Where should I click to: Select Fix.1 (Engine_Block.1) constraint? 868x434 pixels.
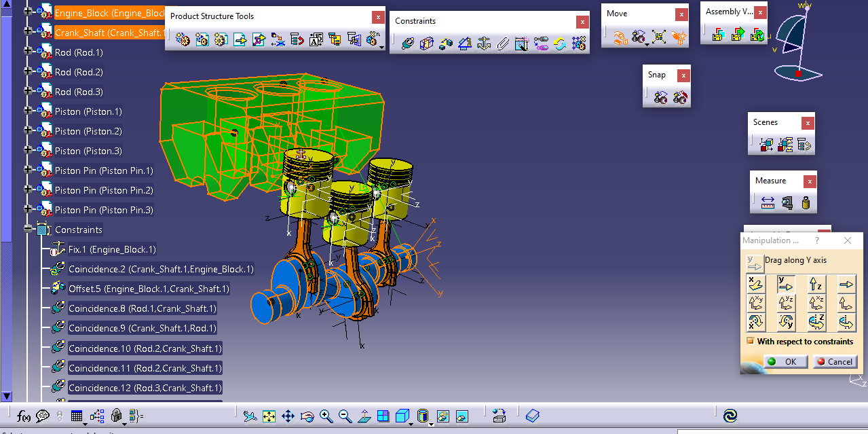[x=112, y=249]
